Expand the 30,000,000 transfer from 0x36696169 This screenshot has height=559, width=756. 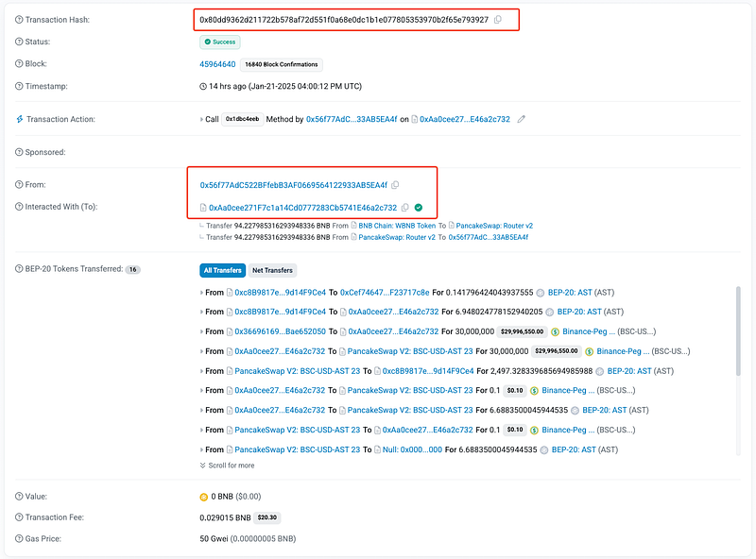(202, 332)
